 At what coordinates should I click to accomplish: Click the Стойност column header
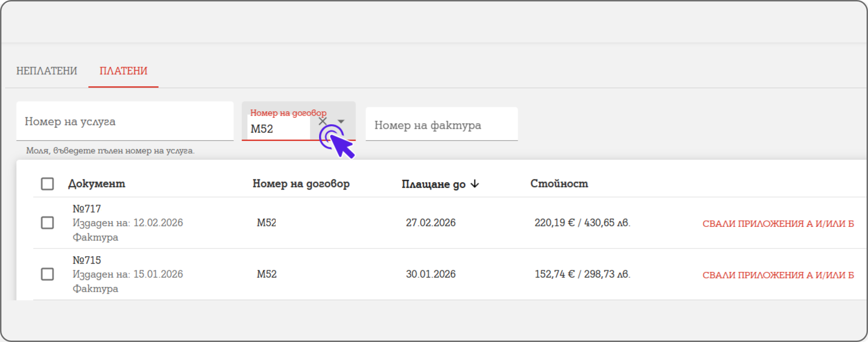[559, 184]
